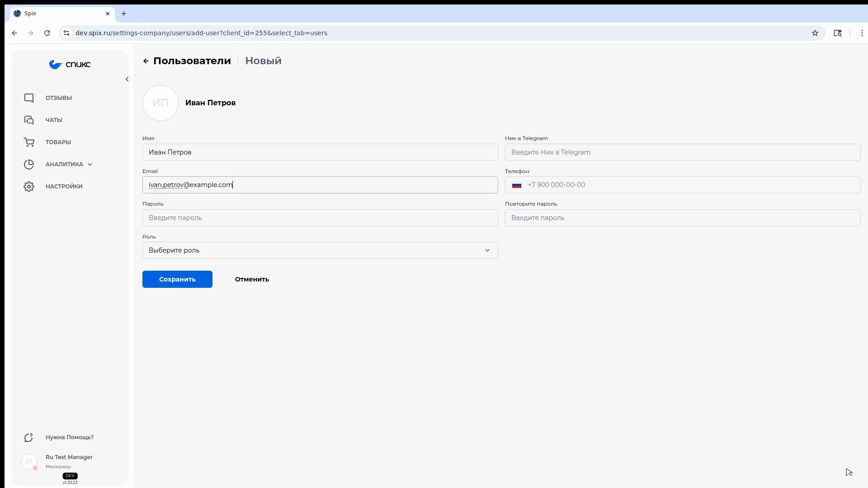Click the back arrow next to Пользователи
The width and height of the screenshot is (868, 488).
tap(146, 61)
